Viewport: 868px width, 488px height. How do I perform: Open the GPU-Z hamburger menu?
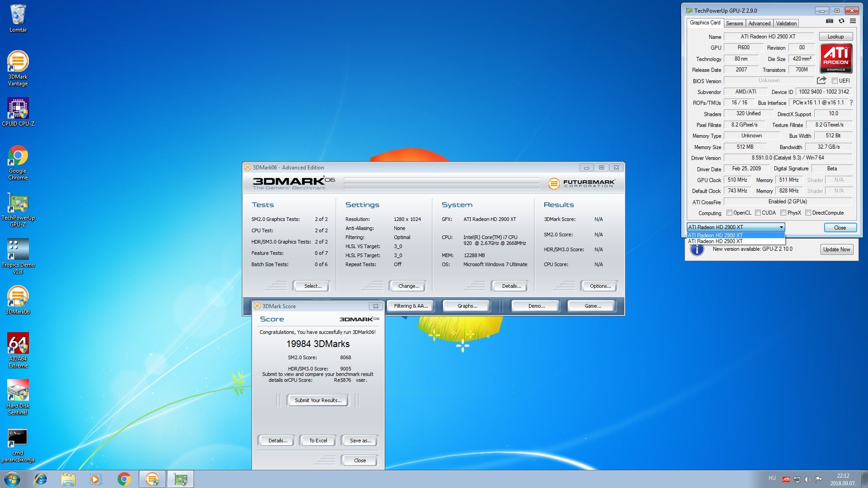point(853,21)
